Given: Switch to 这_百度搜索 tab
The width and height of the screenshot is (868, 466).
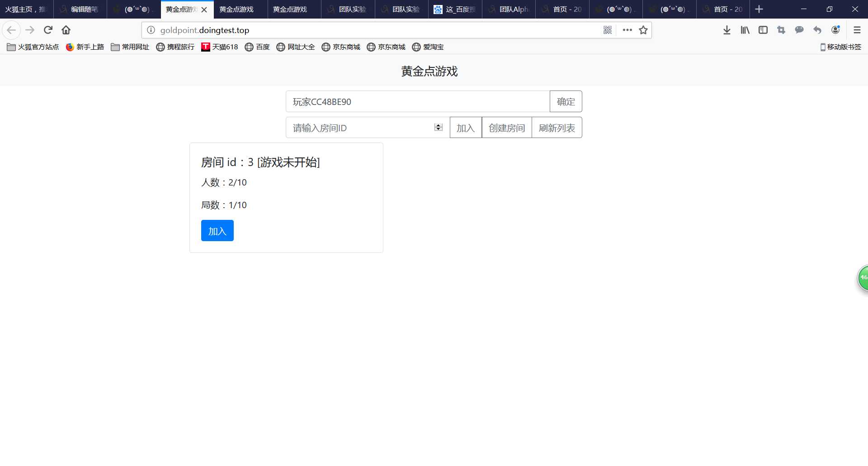Looking at the screenshot, I should (x=455, y=10).
